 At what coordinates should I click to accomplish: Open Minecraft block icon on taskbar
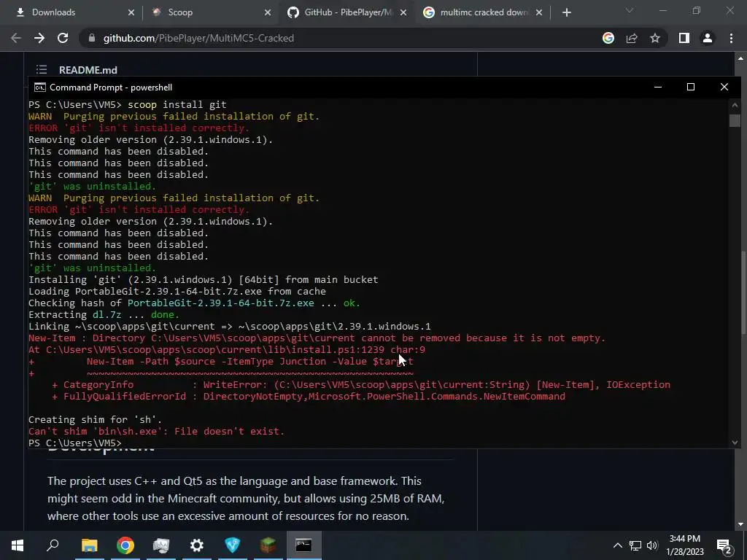click(x=268, y=545)
